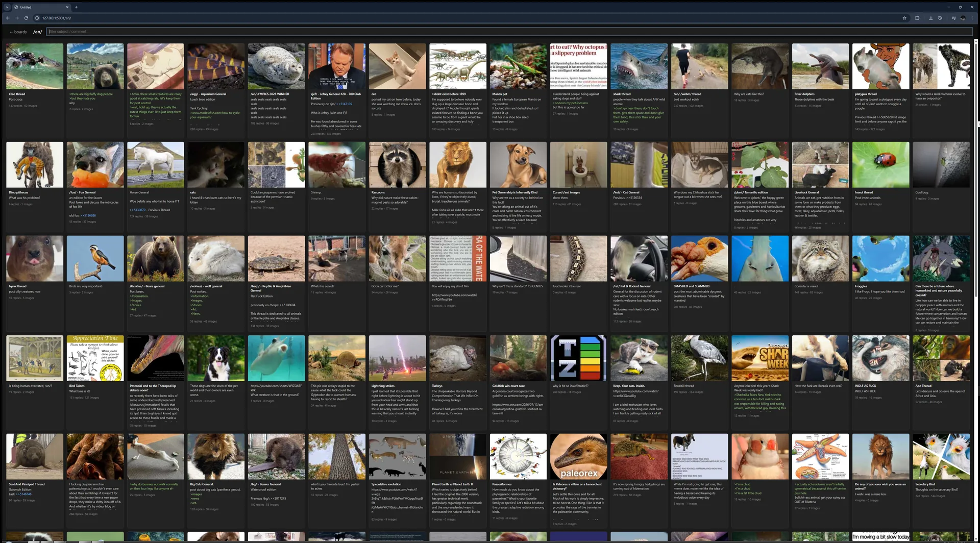
Task: Click the Livestock General thread title
Action: 806,192
